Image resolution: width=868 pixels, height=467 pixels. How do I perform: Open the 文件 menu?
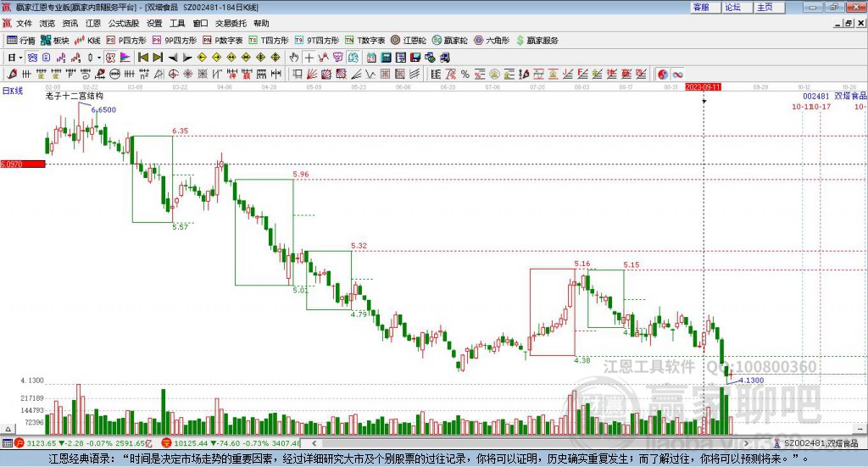tap(24, 23)
